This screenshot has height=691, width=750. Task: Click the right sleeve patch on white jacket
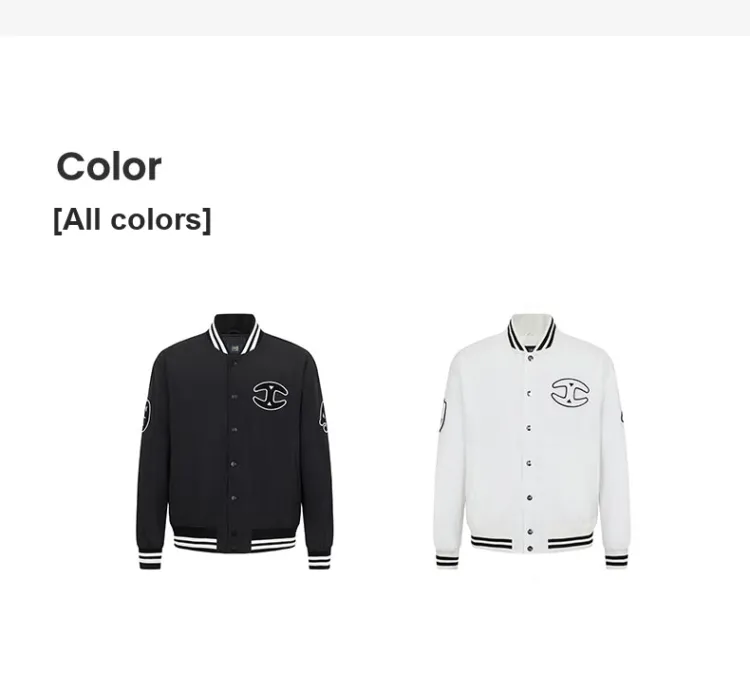622,416
